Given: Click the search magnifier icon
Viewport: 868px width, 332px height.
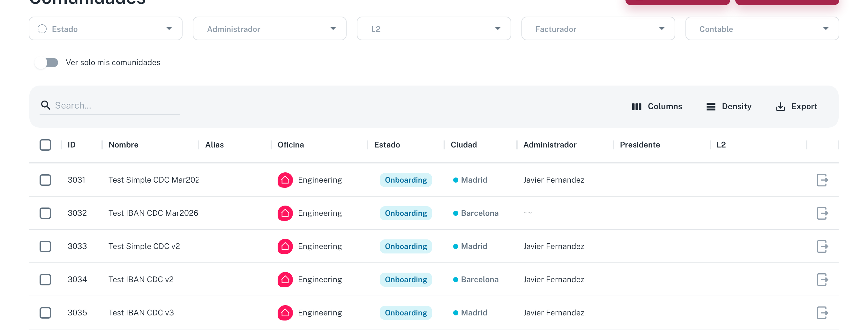Looking at the screenshot, I should [x=46, y=105].
